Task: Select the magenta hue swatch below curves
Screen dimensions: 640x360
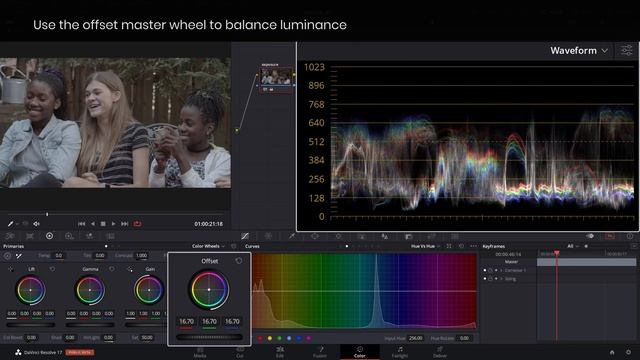Action: tap(309, 338)
